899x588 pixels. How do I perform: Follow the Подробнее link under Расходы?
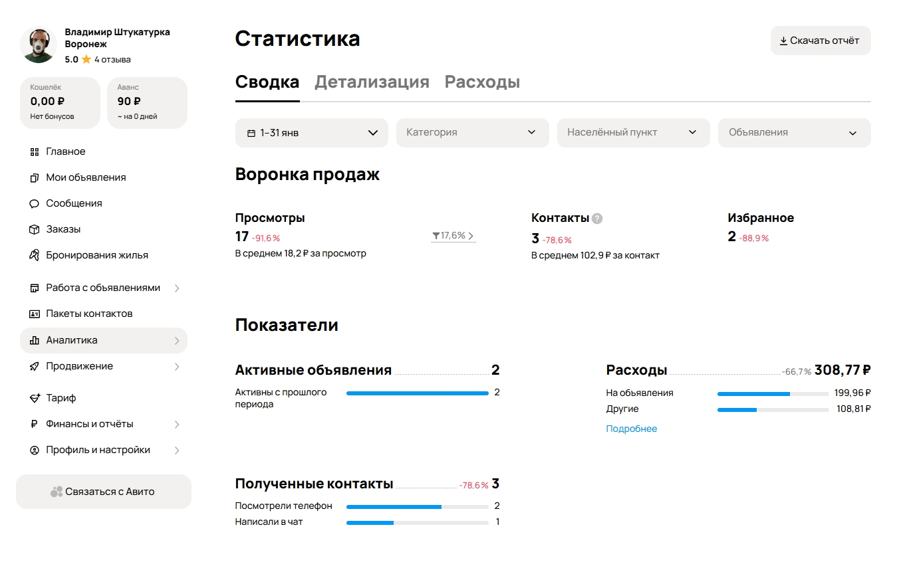point(631,429)
